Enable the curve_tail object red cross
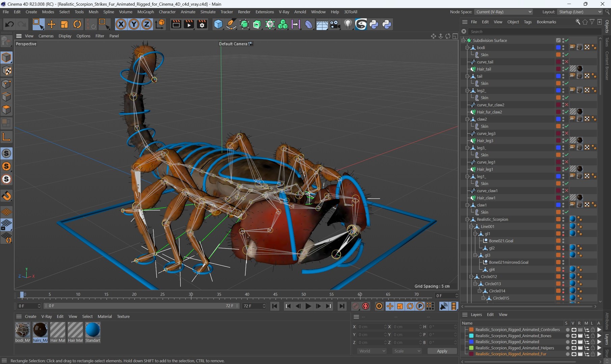The height and width of the screenshot is (364, 611). tap(566, 62)
